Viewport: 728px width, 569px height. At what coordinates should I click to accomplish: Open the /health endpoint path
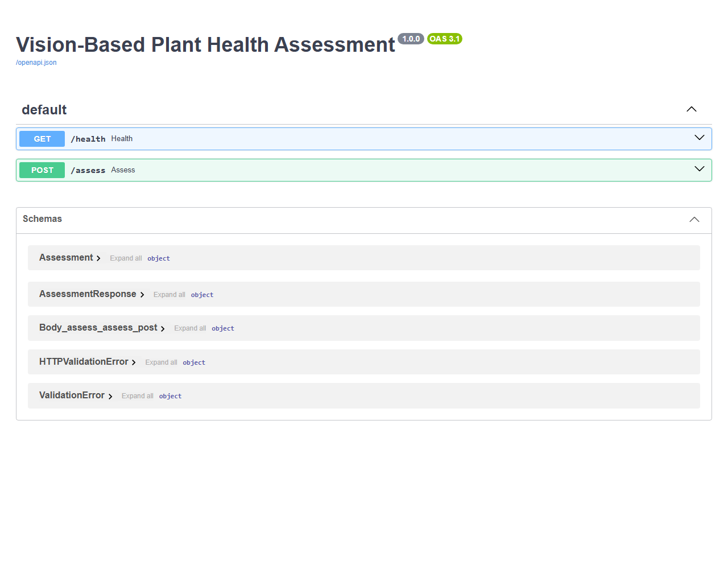point(88,139)
